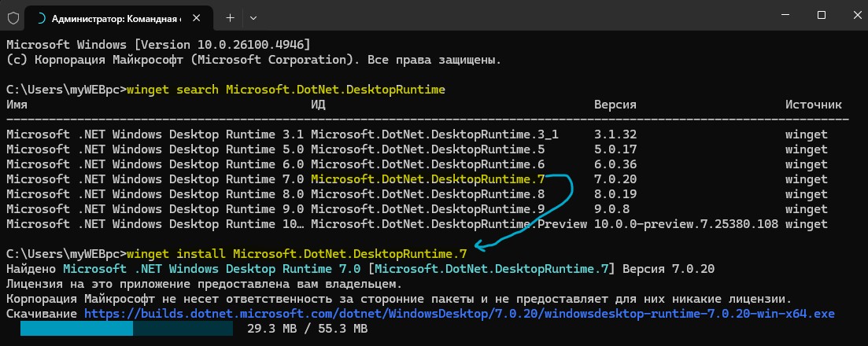Click the Версия 7.0.20 text in Найдено line
This screenshot has width=868, height=346.
coord(668,268)
